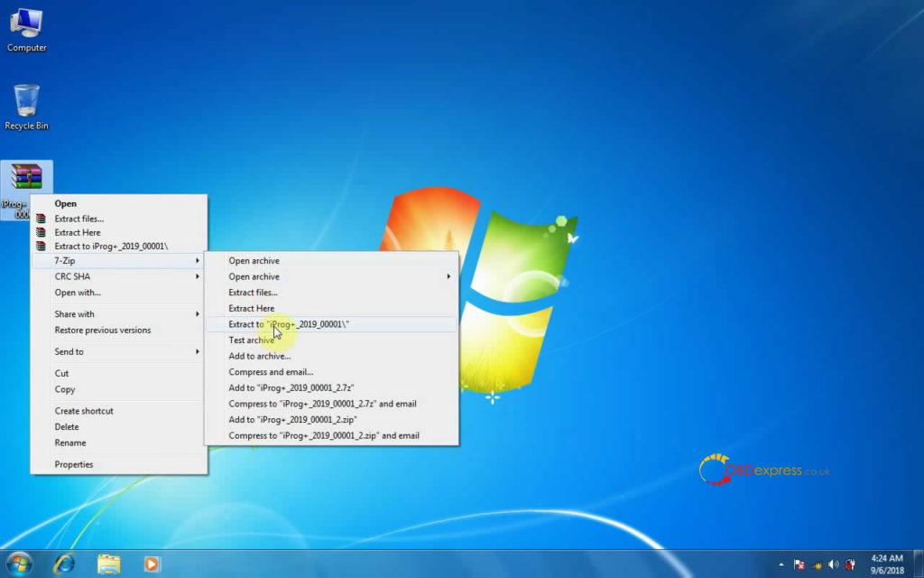Open Windows Media Player taskbar icon
Screen dimensions: 924x578
tap(152, 564)
